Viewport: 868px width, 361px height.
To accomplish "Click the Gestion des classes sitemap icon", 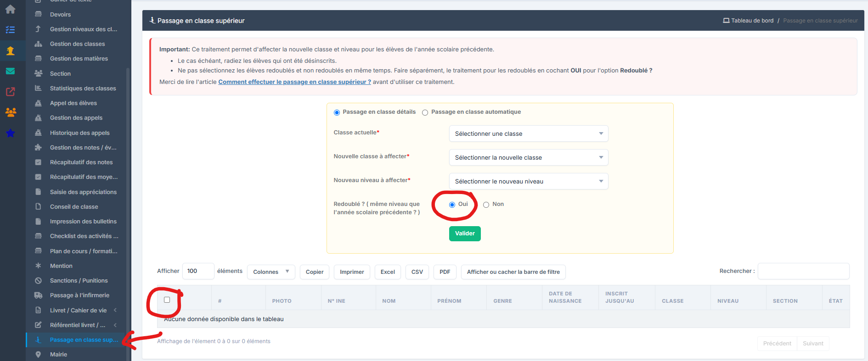I will [x=39, y=44].
